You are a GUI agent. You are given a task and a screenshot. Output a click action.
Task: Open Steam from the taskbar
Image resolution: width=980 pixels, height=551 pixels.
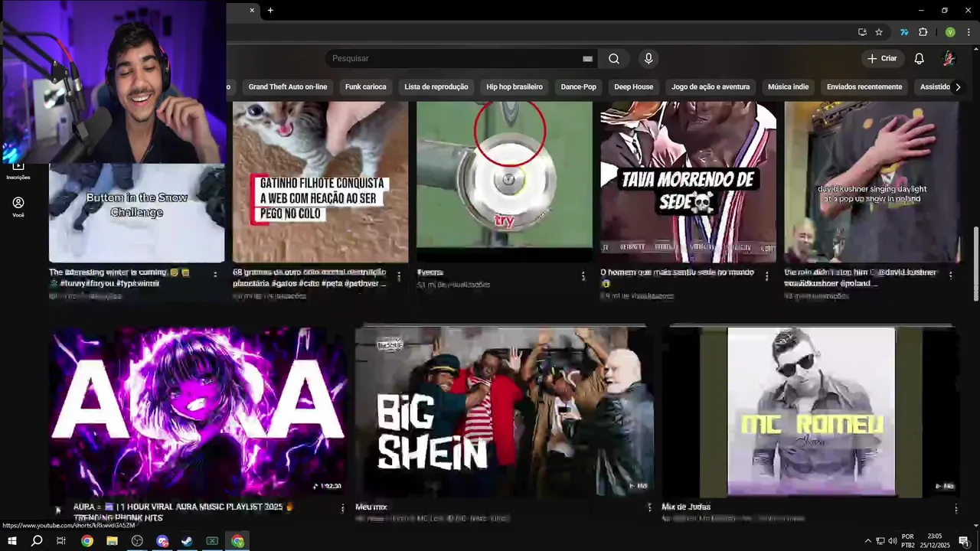pos(187,541)
